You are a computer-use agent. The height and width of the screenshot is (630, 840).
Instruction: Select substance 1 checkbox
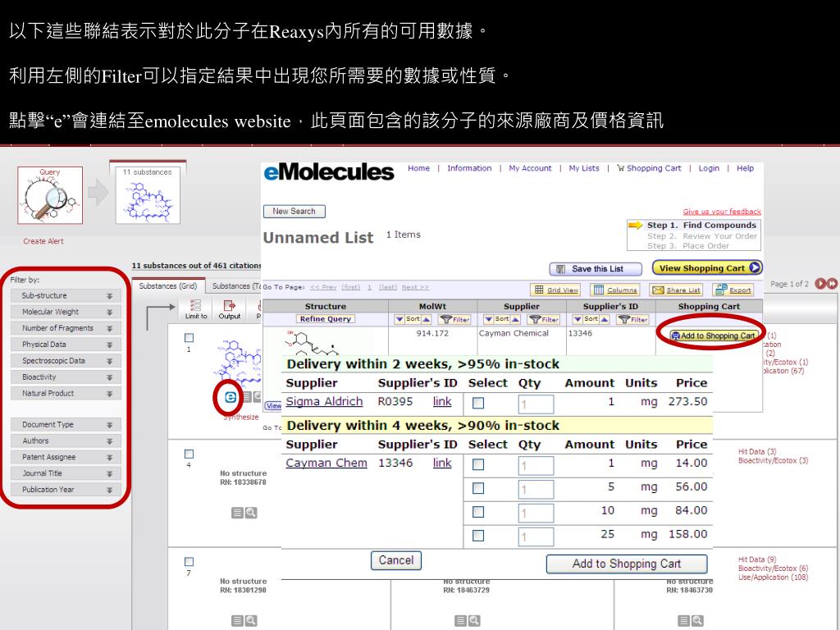tap(189, 337)
